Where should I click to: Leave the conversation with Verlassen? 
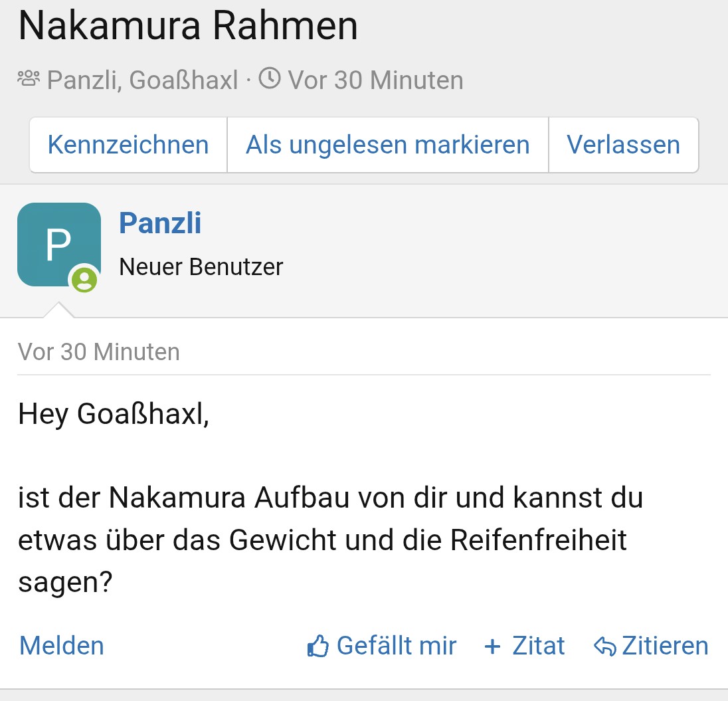pos(623,145)
